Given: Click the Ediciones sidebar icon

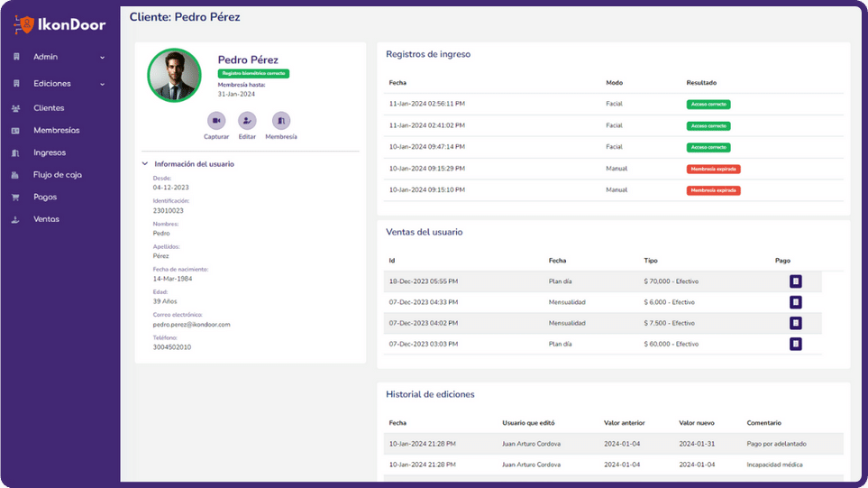Looking at the screenshot, I should coord(16,84).
